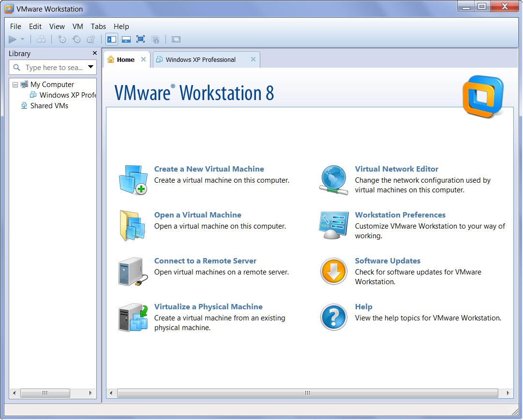
Task: Click the Create a New Virtual Machine icon
Action: pos(133,180)
